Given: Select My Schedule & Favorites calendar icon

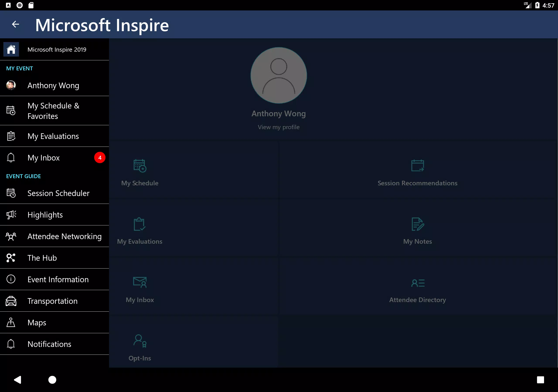Looking at the screenshot, I should tap(11, 110).
